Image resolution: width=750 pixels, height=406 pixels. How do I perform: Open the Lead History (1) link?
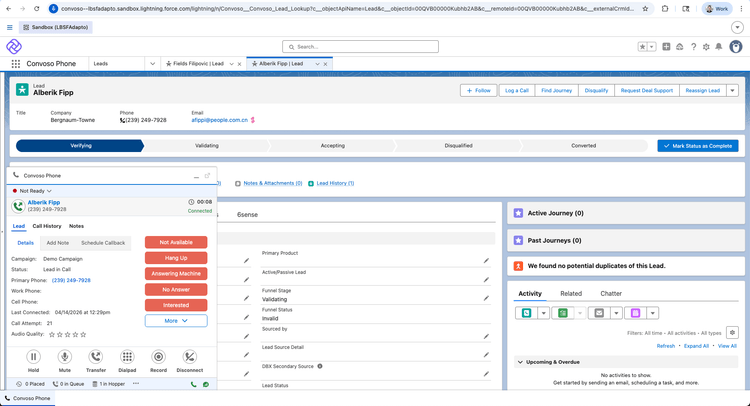pos(335,183)
